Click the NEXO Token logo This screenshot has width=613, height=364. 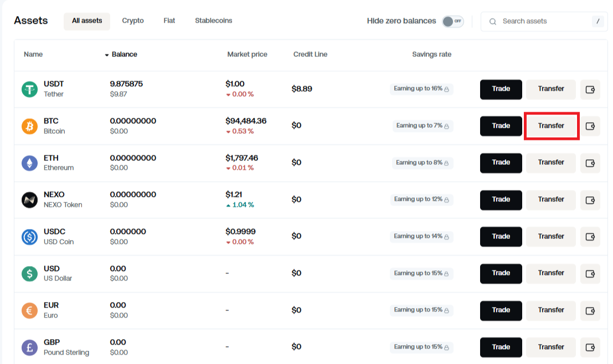(29, 200)
